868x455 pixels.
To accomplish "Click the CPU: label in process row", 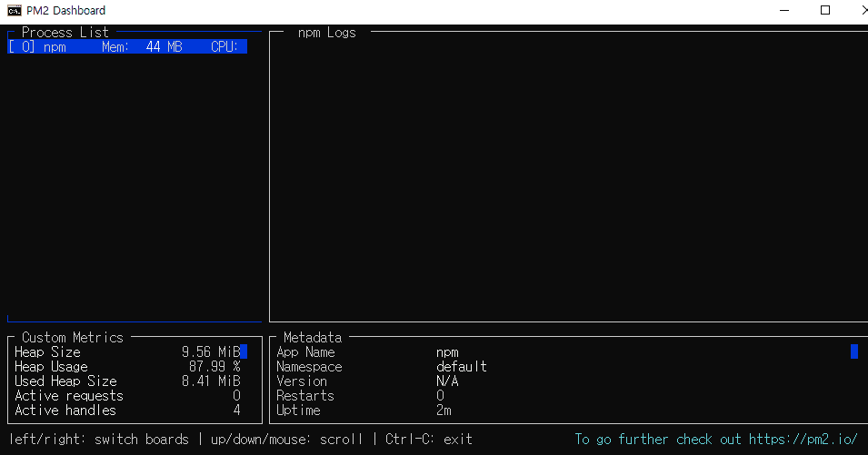I will pos(224,47).
